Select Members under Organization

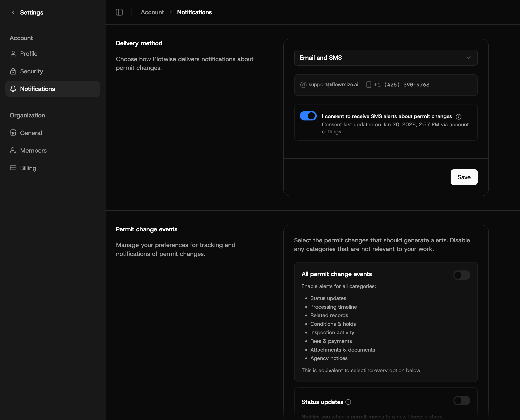point(33,150)
